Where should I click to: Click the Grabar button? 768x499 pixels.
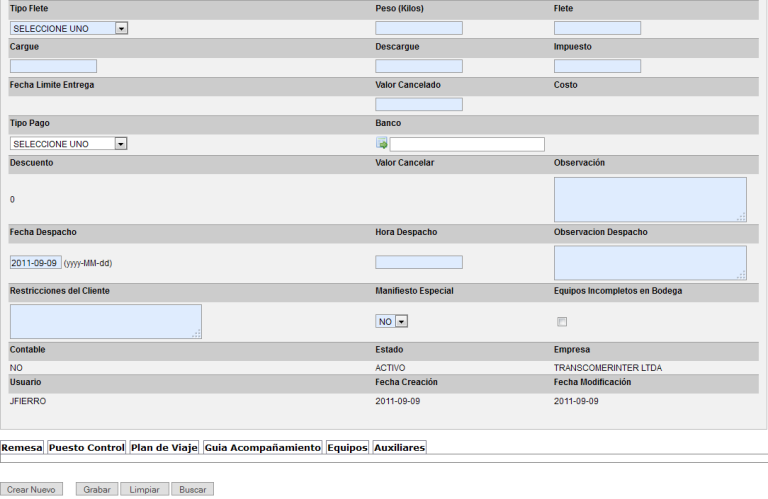tap(97, 490)
